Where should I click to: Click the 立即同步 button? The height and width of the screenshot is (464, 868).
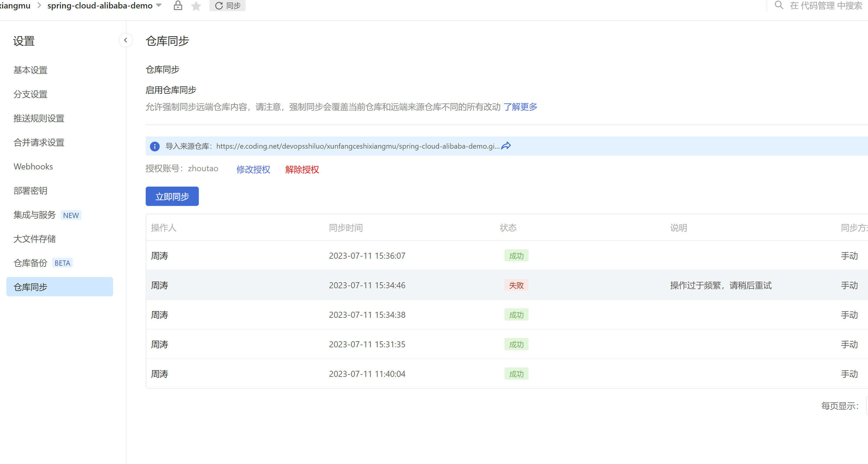(x=172, y=196)
